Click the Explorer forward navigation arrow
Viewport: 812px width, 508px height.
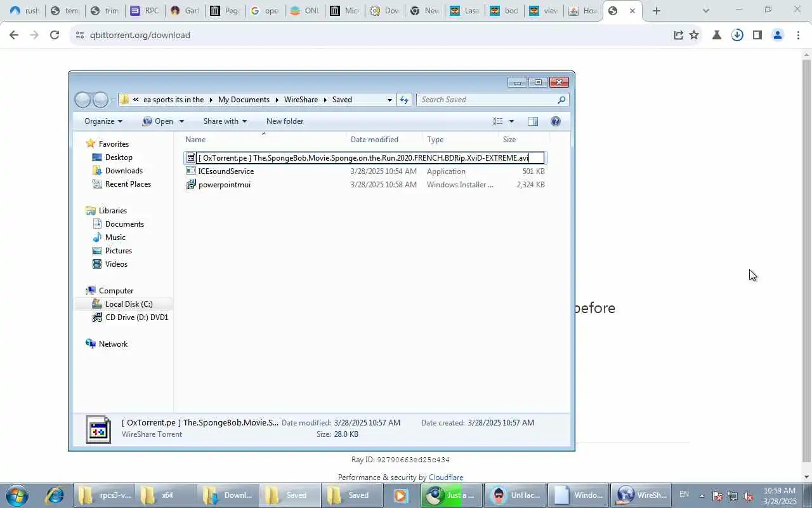[101, 100]
